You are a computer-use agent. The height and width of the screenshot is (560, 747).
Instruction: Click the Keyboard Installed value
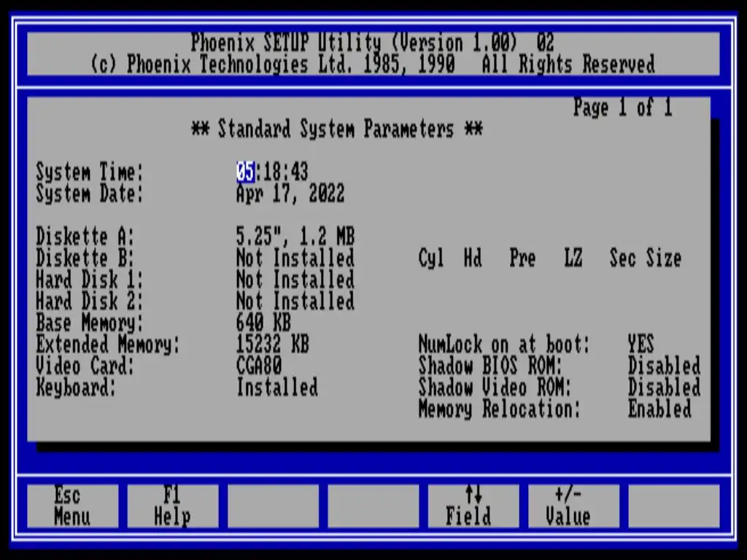click(x=277, y=387)
